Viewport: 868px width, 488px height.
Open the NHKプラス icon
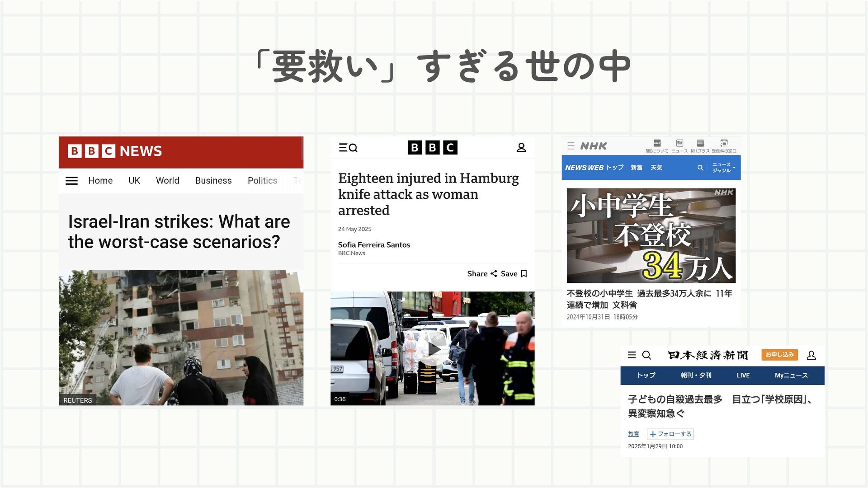pos(700,146)
